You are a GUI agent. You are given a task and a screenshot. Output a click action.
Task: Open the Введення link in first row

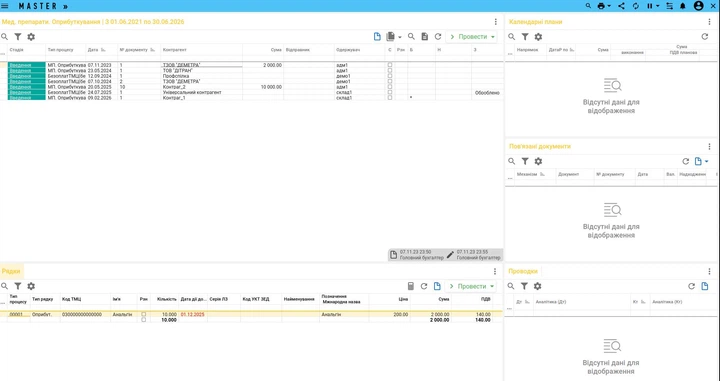pos(20,65)
